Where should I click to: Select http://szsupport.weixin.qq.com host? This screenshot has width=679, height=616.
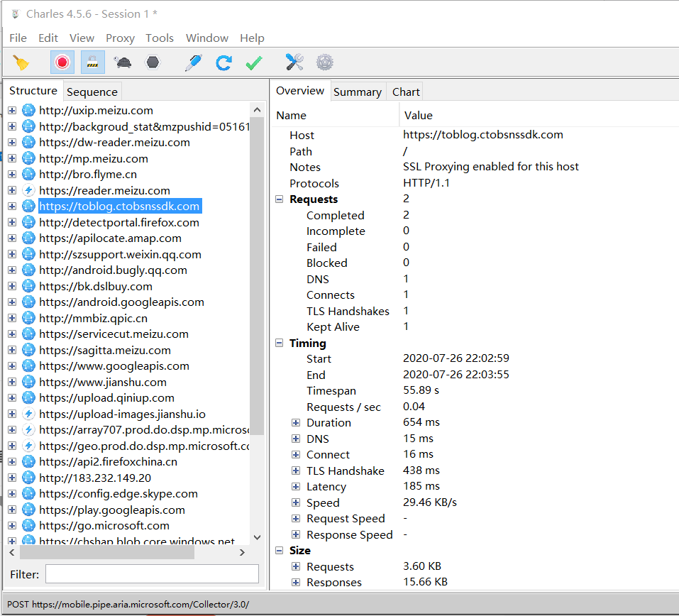(x=120, y=254)
